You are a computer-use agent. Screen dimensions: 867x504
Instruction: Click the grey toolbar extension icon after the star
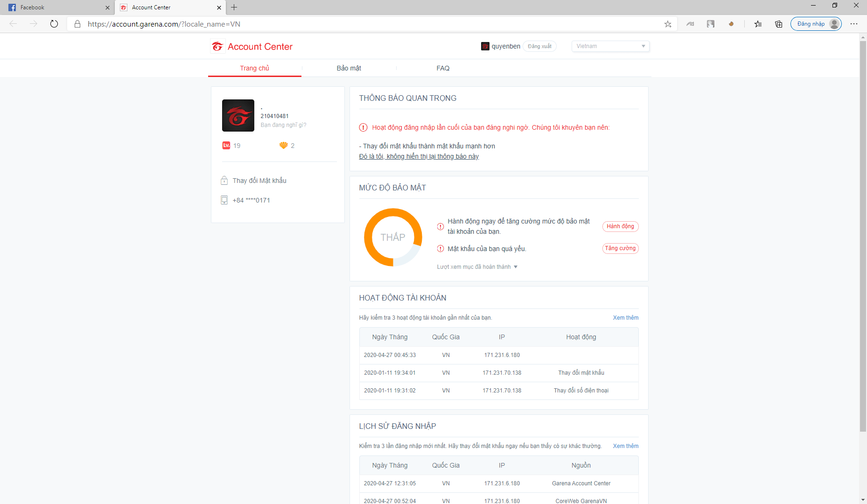click(690, 24)
